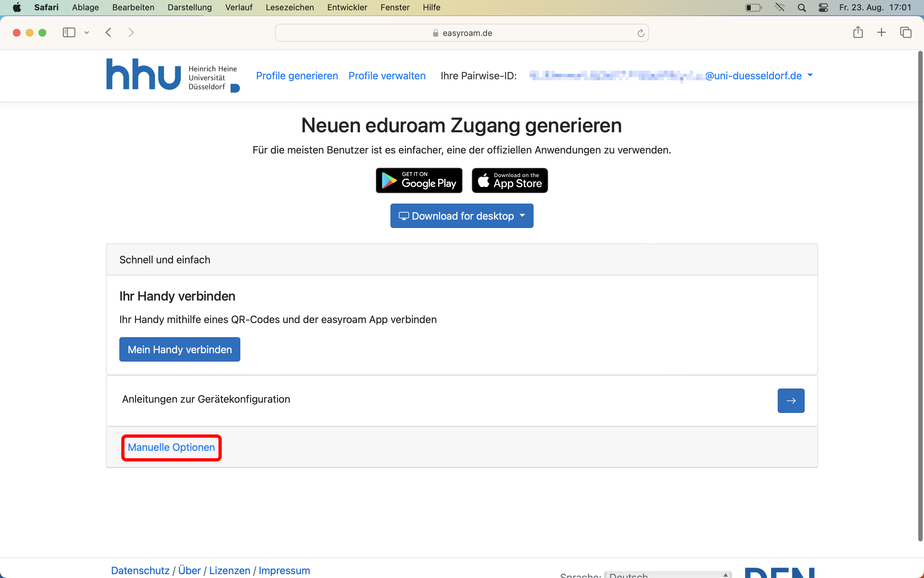The width and height of the screenshot is (924, 578).
Task: Show the tab overview
Action: coord(906,32)
